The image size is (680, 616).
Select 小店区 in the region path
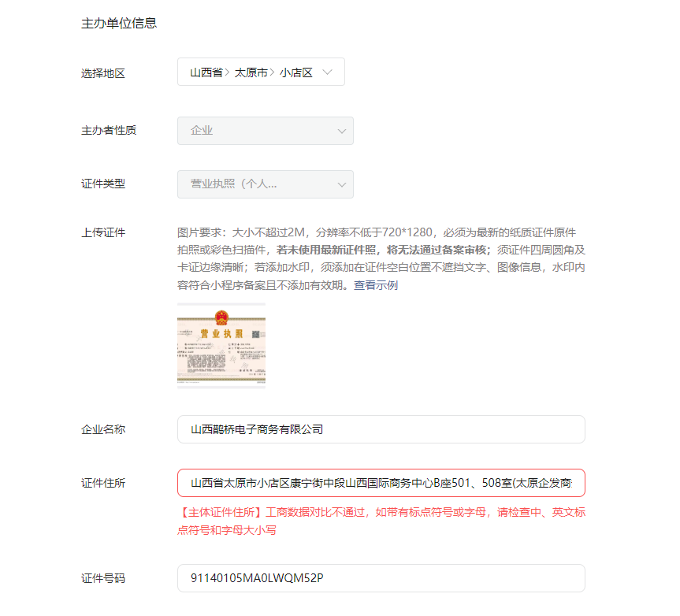click(x=295, y=72)
